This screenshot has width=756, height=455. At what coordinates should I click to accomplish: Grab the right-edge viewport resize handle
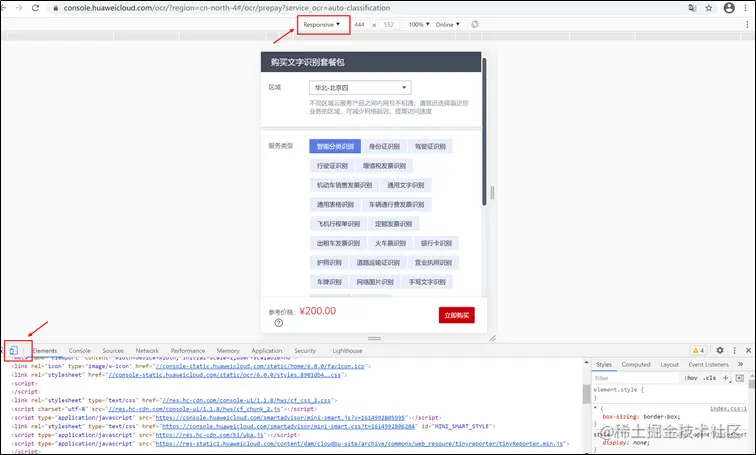click(x=492, y=193)
